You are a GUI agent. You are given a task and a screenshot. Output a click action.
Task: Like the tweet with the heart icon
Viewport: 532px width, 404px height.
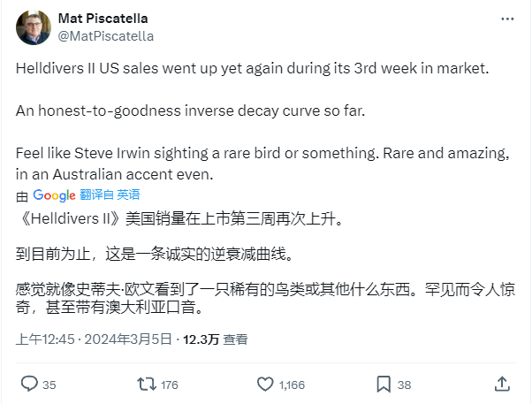[264, 384]
